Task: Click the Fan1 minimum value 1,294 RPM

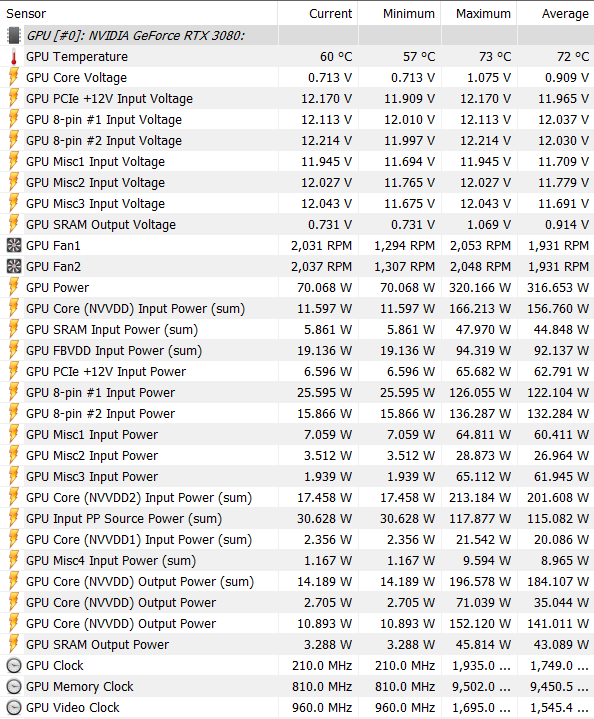Action: (405, 246)
